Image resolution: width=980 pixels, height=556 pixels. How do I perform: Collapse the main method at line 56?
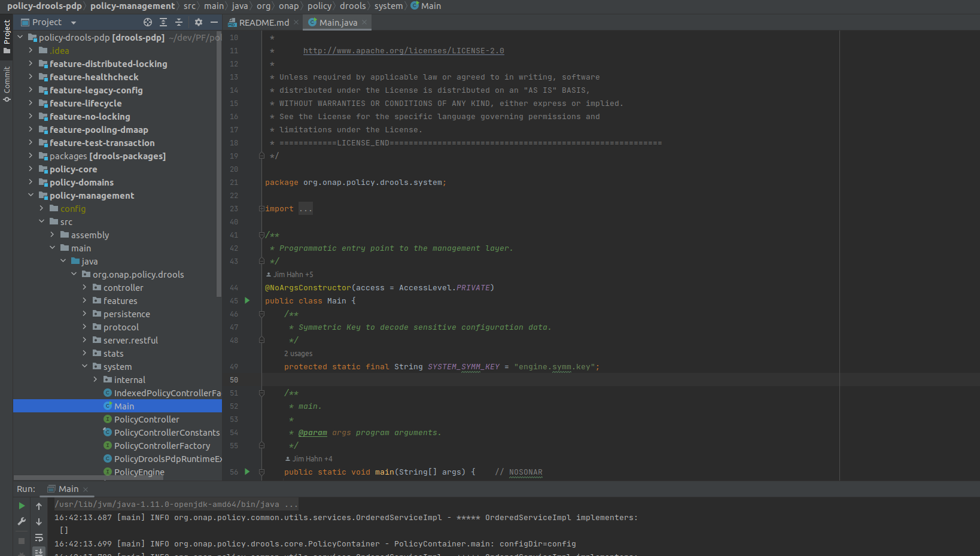pyautogui.click(x=261, y=472)
